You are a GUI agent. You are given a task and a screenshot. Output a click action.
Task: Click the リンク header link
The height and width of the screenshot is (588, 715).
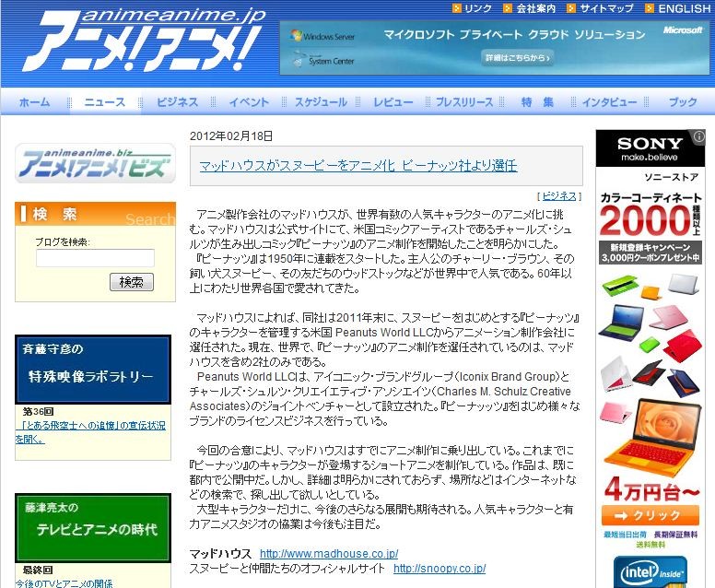pyautogui.click(x=478, y=8)
